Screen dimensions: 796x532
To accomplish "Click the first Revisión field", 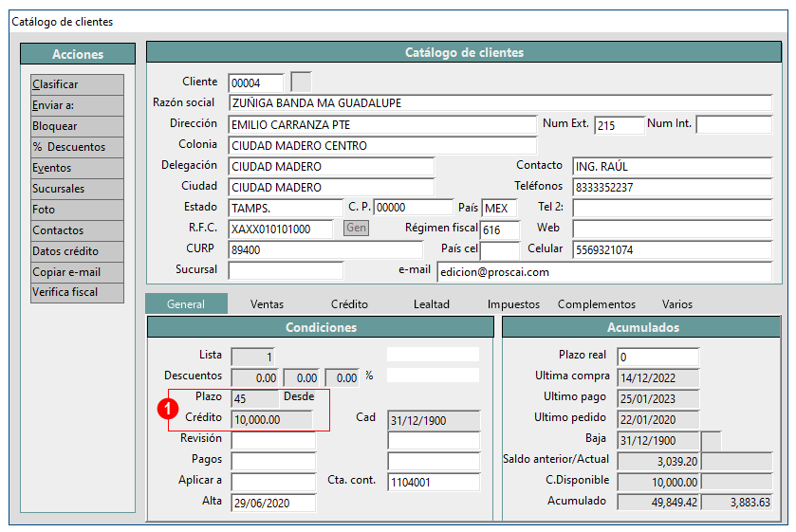I will [x=273, y=440].
